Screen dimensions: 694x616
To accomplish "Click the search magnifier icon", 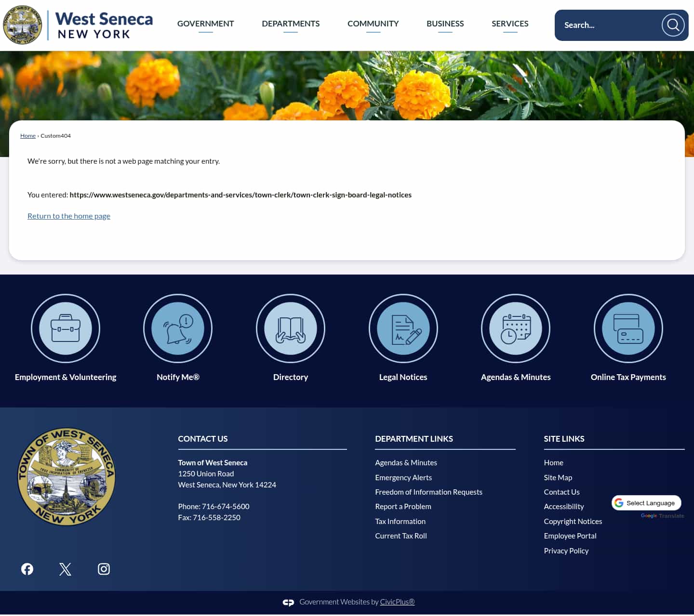I will coord(673,25).
